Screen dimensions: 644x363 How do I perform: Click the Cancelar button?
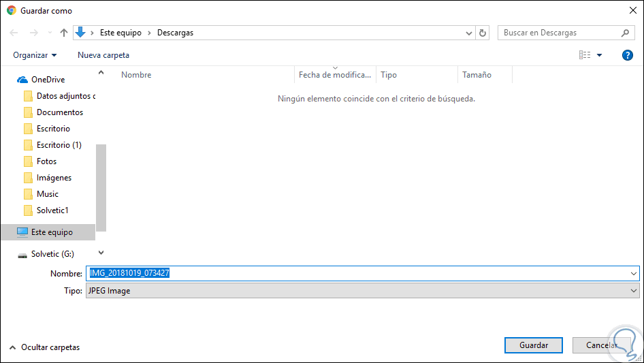pos(601,345)
